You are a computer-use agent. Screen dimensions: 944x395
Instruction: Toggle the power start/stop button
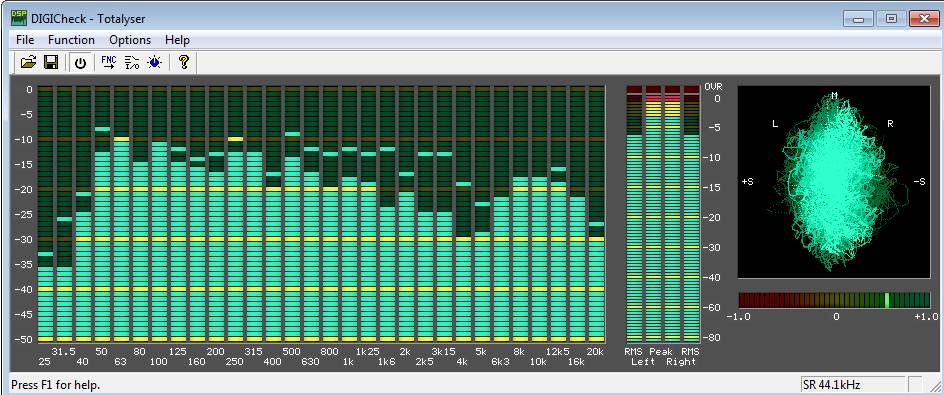(81, 62)
